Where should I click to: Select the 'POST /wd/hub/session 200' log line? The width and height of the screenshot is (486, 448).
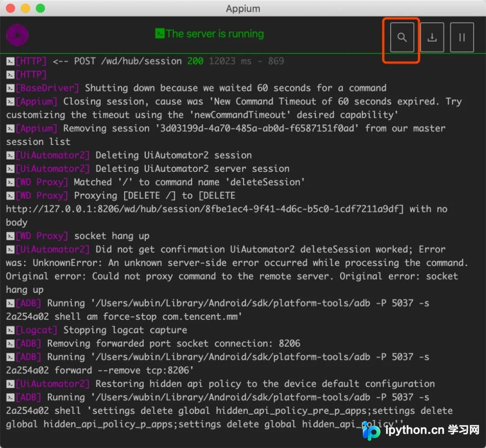145,61
